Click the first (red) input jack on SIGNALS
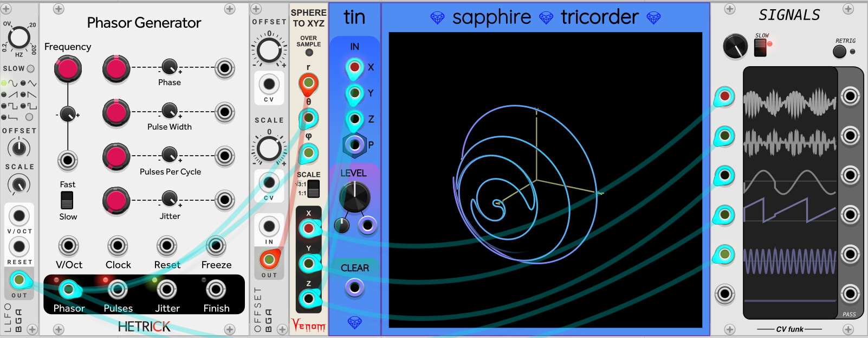This screenshot has width=868, height=338. coord(724,96)
